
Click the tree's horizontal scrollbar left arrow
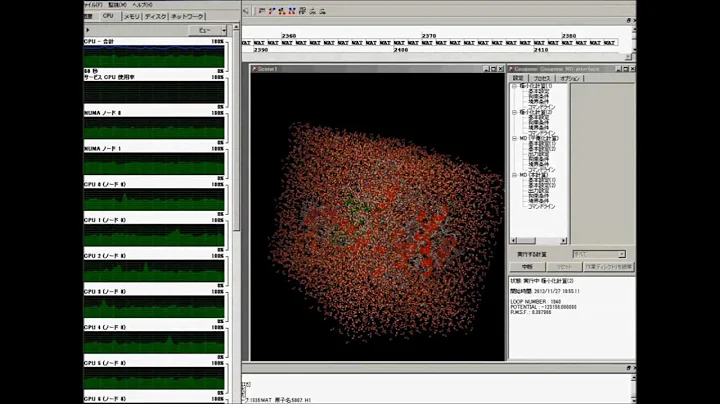(513, 241)
